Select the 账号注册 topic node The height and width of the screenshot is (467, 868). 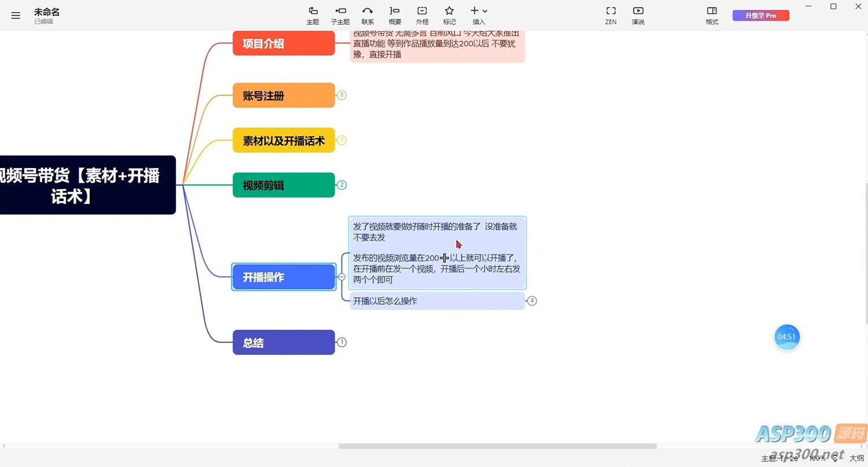284,96
